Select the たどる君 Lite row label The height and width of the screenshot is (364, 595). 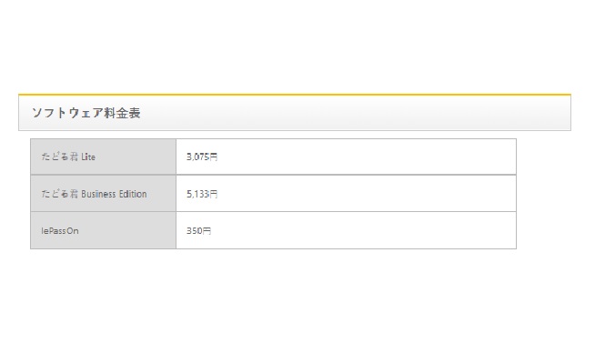point(68,157)
